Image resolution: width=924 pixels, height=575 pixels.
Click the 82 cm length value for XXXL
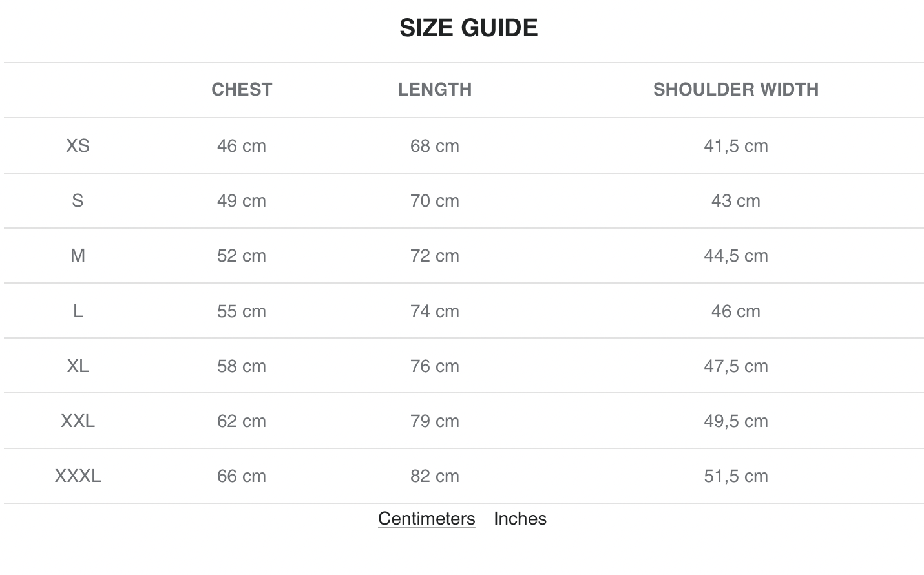coord(435,476)
